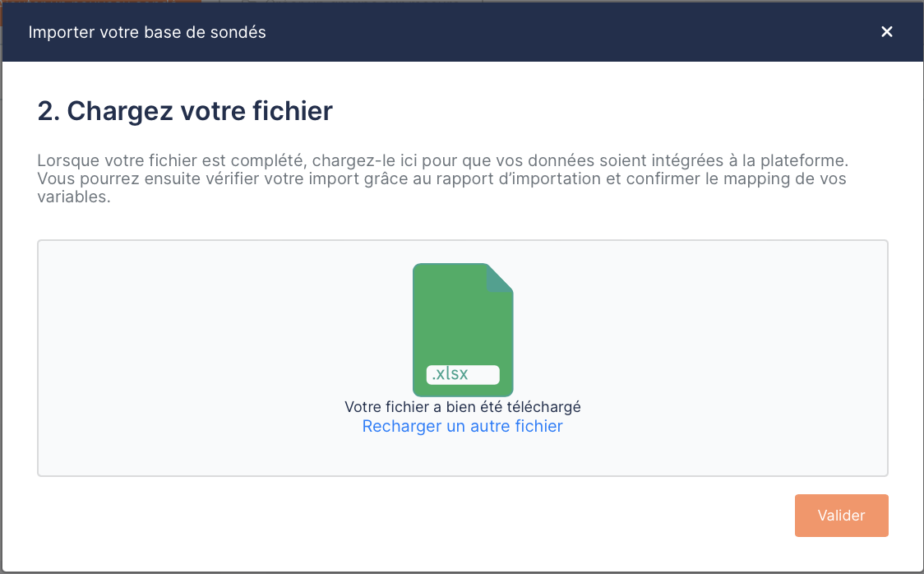Screen dimensions: 924x574
Task: Click the number '2.' in the step heading
Action: click(x=48, y=110)
